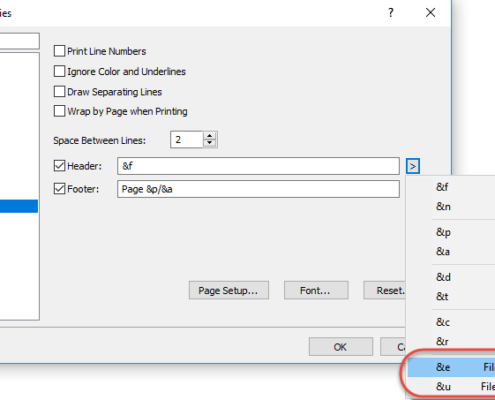The width and height of the screenshot is (495, 400).
Task: Disable the Footer checkbox
Action: coord(59,189)
